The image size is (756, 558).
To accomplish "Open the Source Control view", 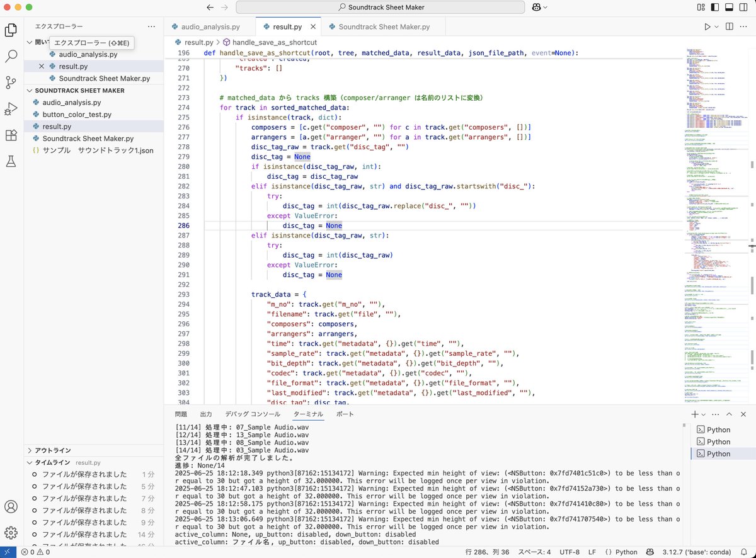I will coord(11,83).
